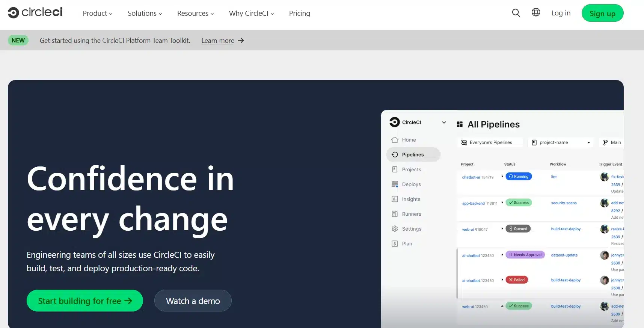Click the arrow next to Learn more
Screen dimensions: 644x328
point(241,40)
